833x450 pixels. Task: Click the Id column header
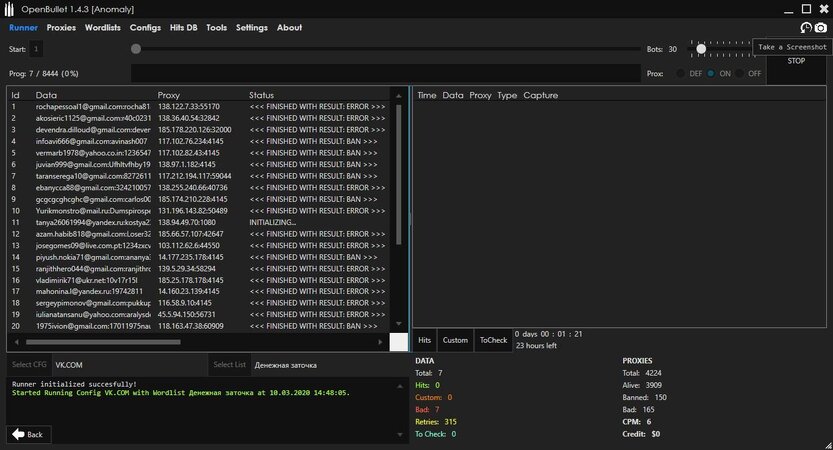pos(15,95)
